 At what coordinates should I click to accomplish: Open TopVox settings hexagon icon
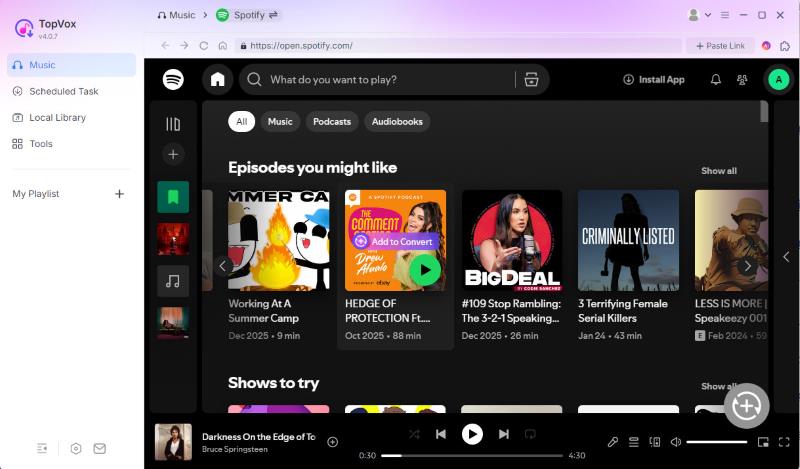point(76,449)
